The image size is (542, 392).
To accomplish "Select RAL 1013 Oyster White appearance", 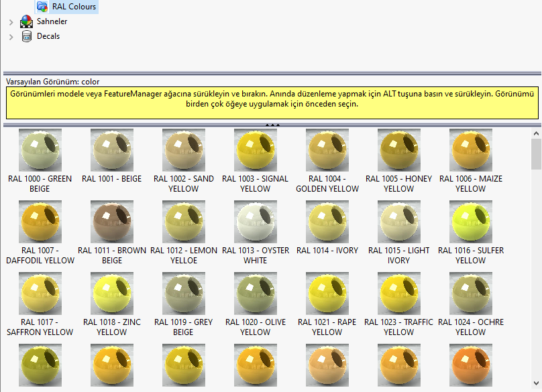I will point(255,222).
